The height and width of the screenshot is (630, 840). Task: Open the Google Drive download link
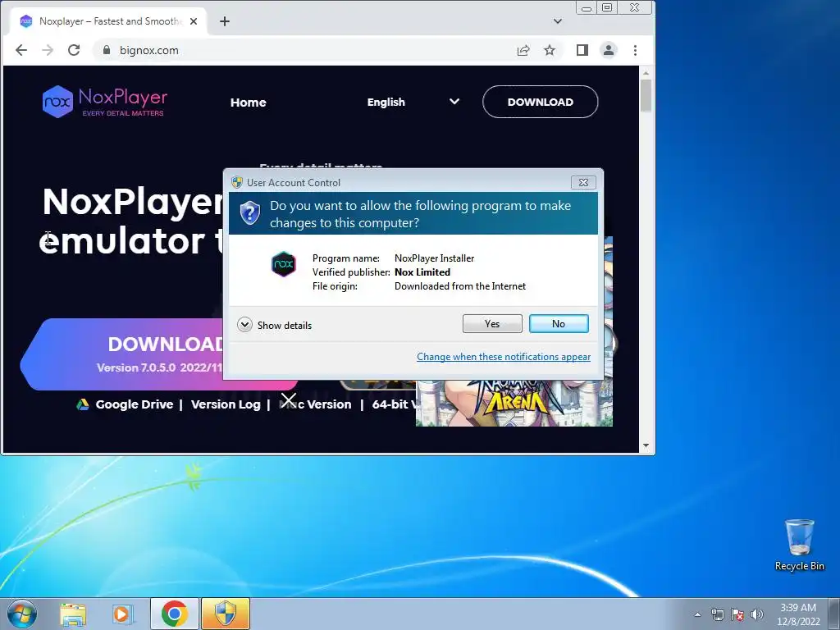(134, 404)
